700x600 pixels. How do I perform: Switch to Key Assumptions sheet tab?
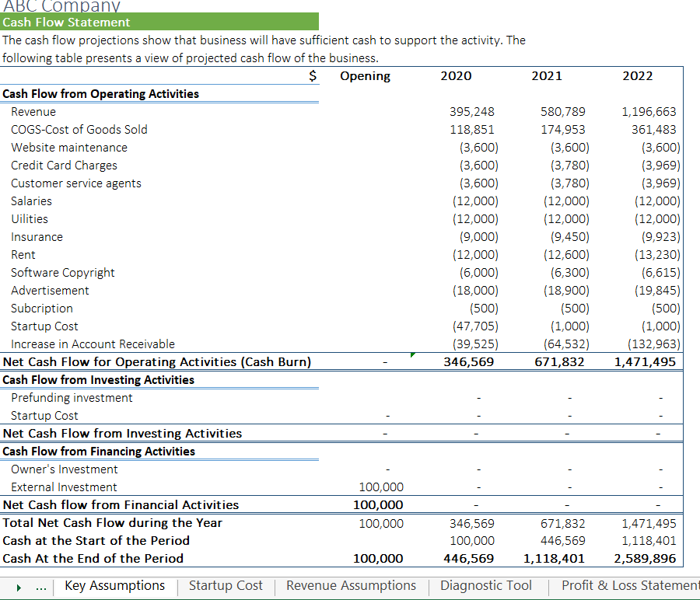(x=115, y=586)
